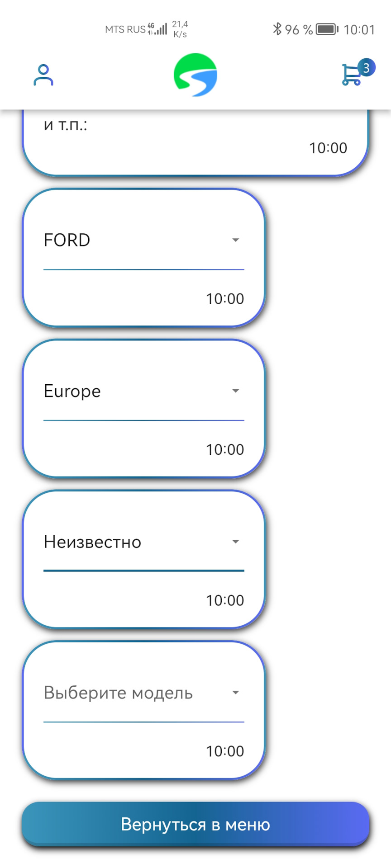This screenshot has height=868, width=391.
Task: Open the shopping cart
Action: tap(351, 75)
